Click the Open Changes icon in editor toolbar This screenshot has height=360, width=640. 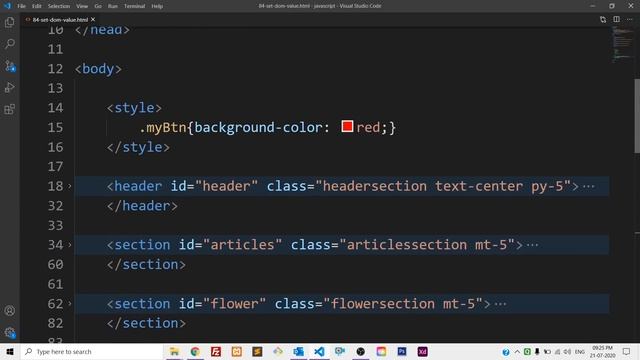pyautogui.click(x=603, y=20)
